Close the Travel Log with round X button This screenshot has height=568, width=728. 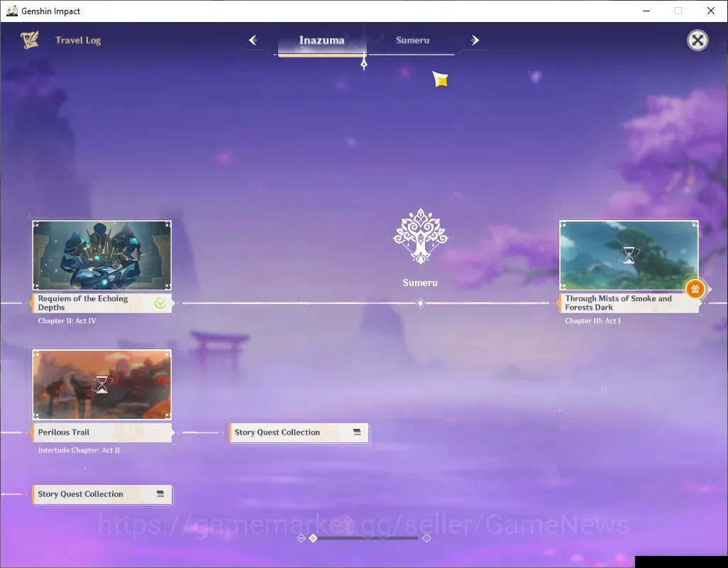coord(697,40)
